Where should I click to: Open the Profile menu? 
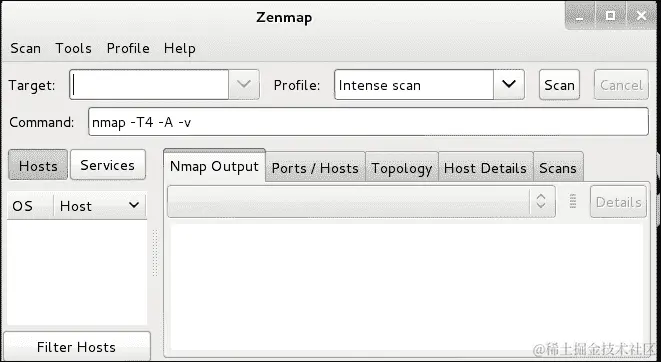coord(128,48)
